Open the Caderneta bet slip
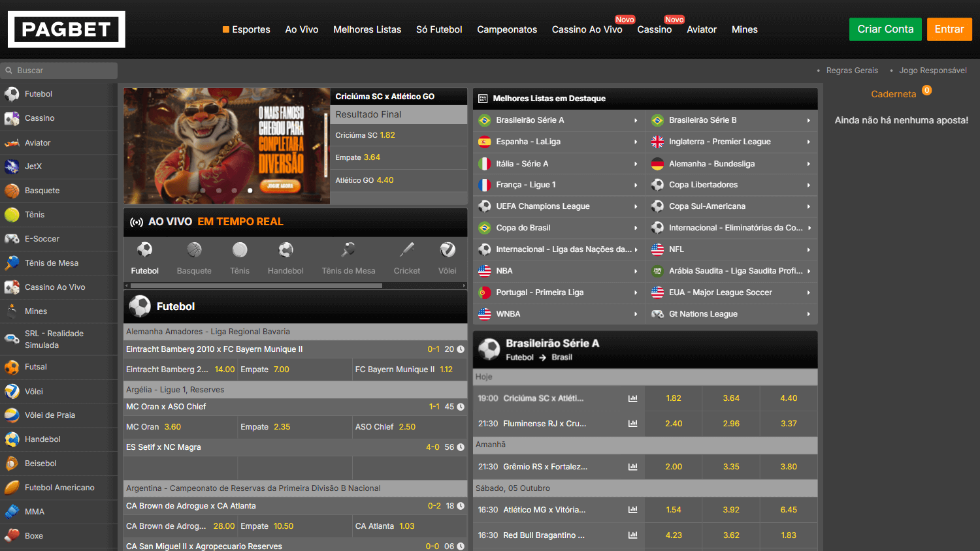Screen dimensions: 980x551 click(x=901, y=94)
